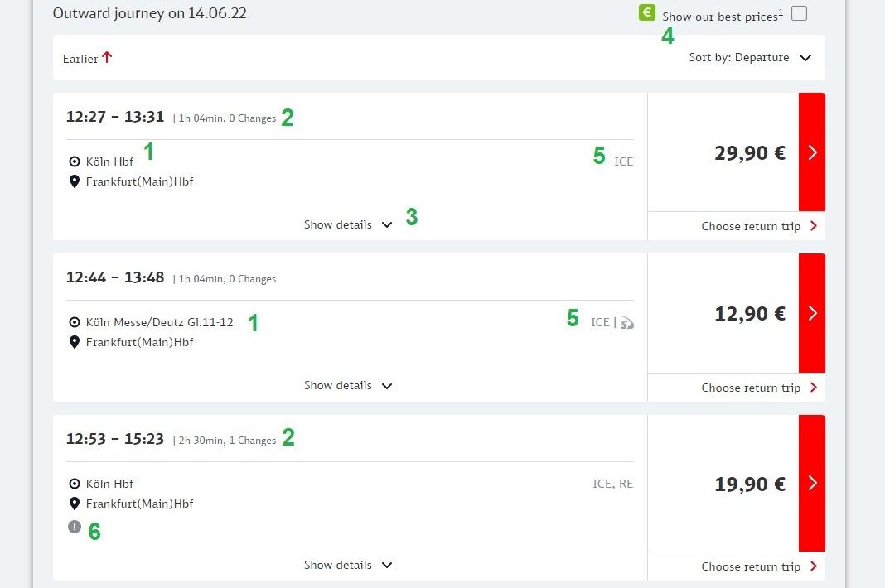Click the red chevron next to 19,90 €
This screenshot has height=588, width=885.
[810, 484]
